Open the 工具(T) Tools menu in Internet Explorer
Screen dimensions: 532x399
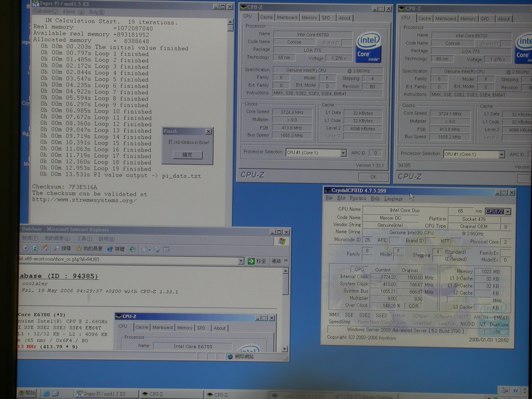click(84, 238)
